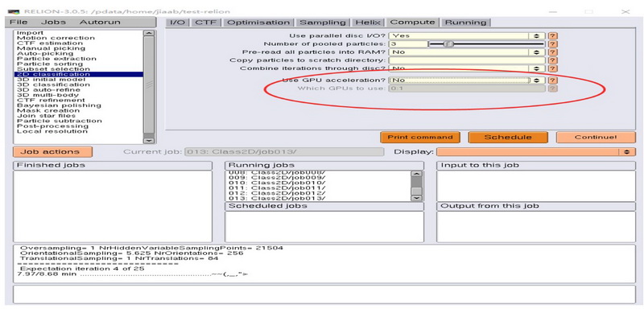Open the Combine iterations through disc dropdown
This screenshot has height=309, width=644.
[x=467, y=68]
